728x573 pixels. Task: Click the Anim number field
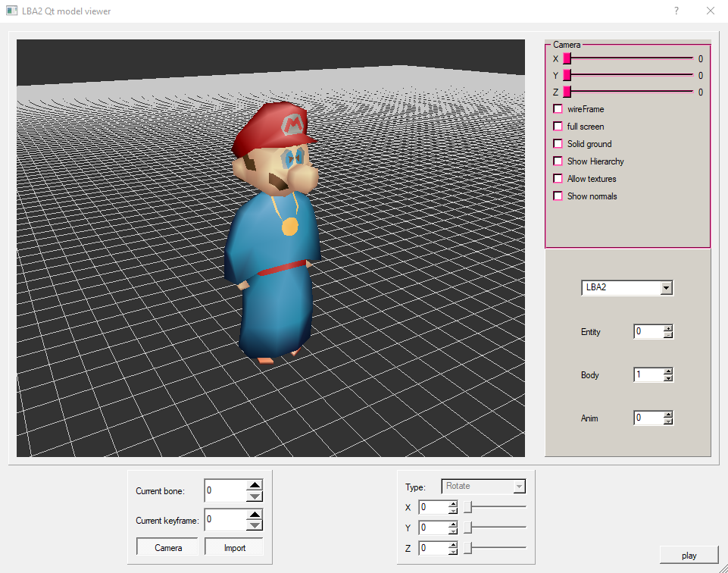[648, 418]
